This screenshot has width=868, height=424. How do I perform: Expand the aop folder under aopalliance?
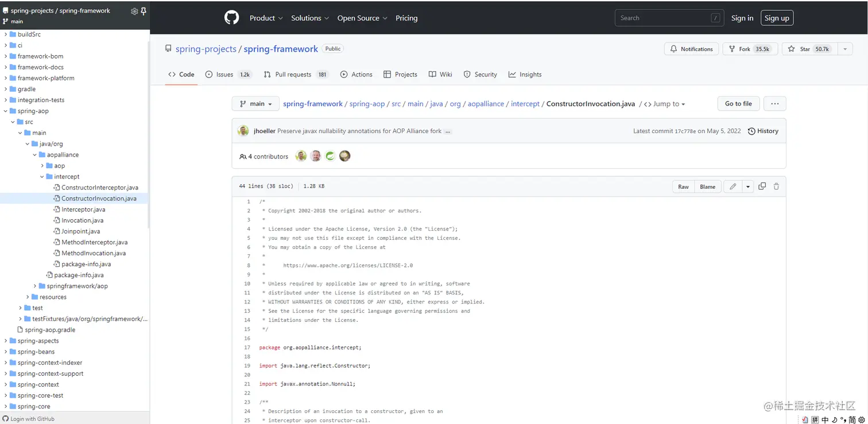[42, 166]
